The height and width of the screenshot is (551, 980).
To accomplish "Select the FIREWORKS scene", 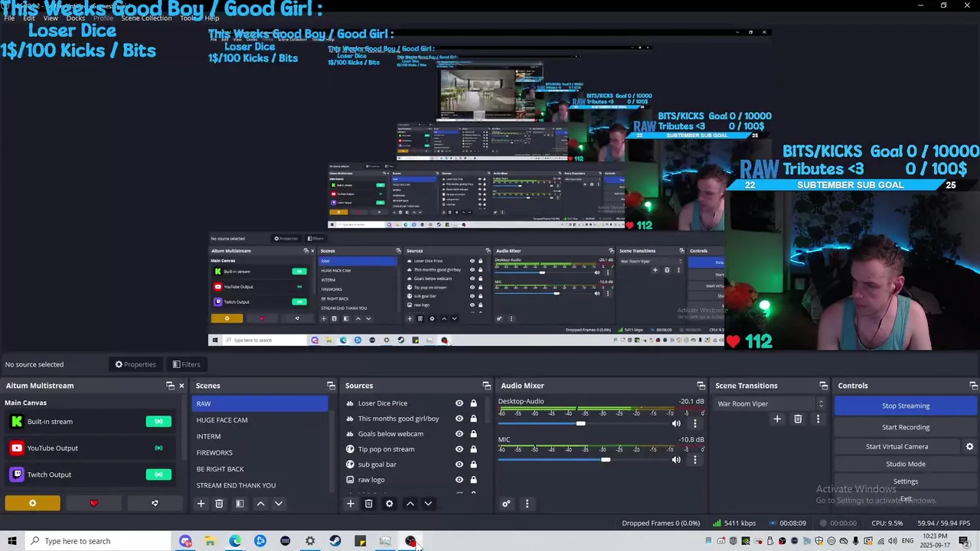I will point(260,452).
